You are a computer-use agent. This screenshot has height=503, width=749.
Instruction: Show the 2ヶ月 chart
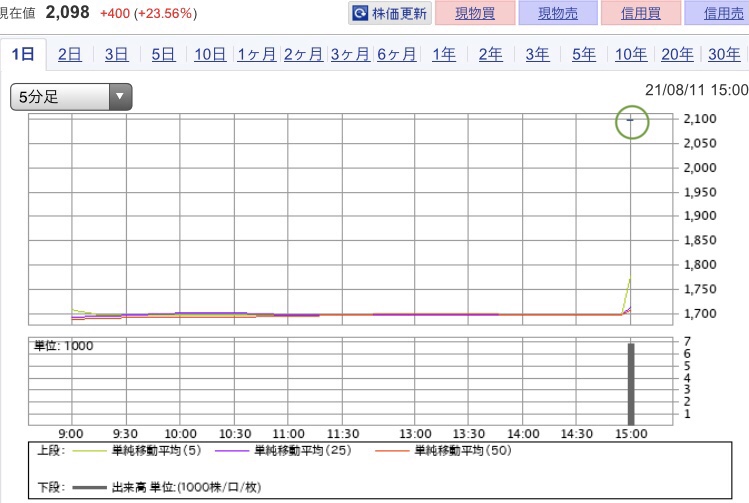[303, 54]
